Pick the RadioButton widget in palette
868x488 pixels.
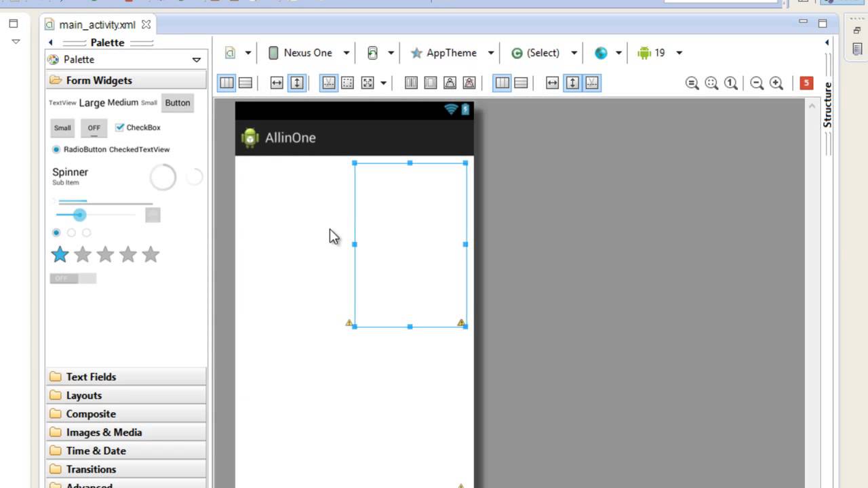[x=79, y=149]
